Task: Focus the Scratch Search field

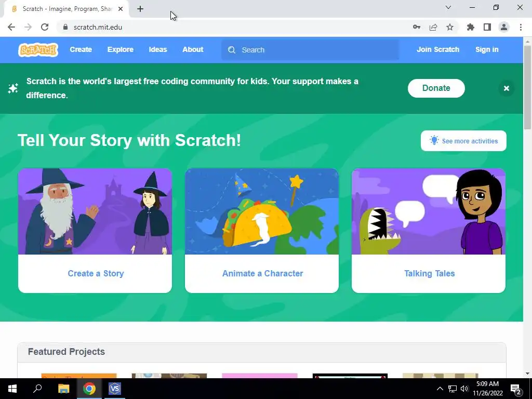Action: (x=310, y=50)
